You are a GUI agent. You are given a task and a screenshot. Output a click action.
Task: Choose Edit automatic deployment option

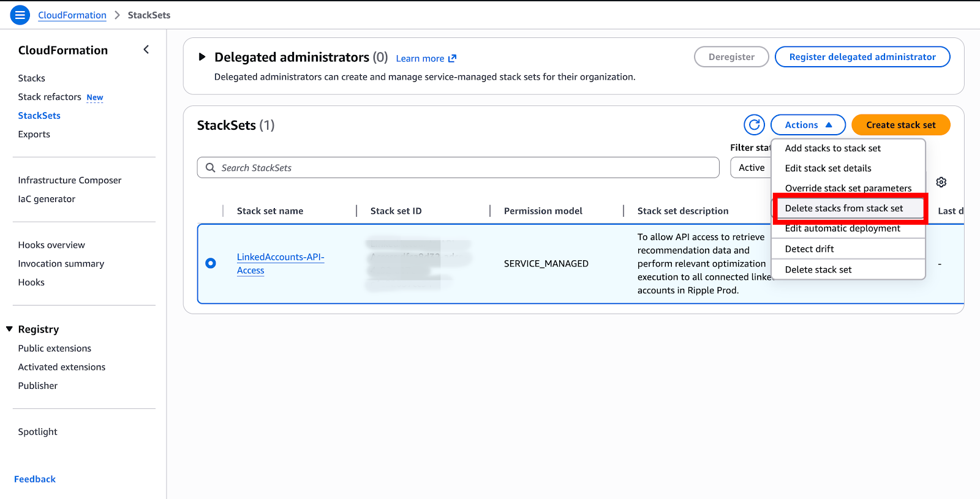[842, 228]
